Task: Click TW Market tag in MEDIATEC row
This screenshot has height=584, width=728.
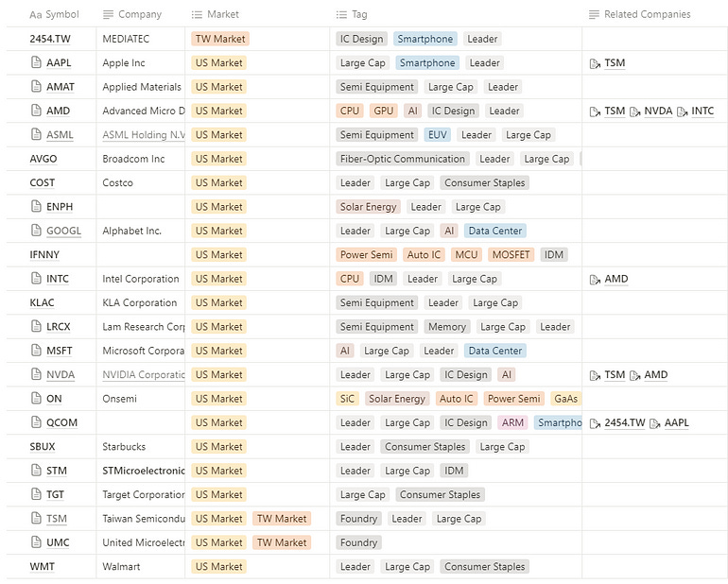Action: pyautogui.click(x=220, y=39)
